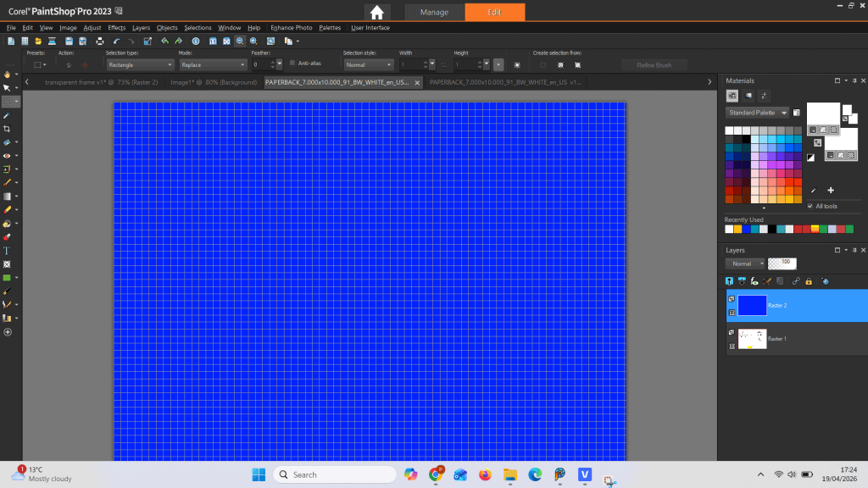Click the Undo arrow in the toolbar
Viewport: 868px width, 488px height.
click(116, 41)
